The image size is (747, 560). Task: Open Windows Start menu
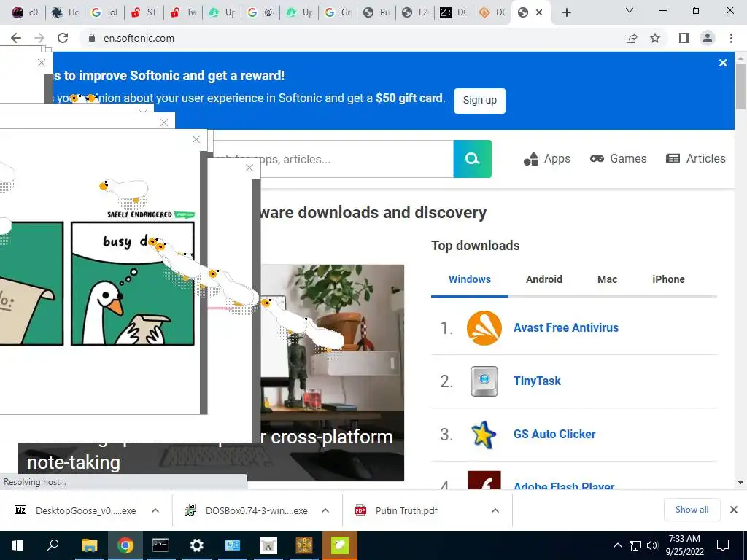[18, 545]
